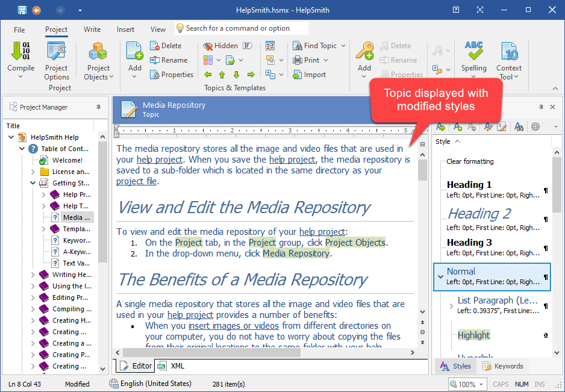Screen dimensions: 565x392
Task: Open topic Properties
Action: tap(172, 75)
